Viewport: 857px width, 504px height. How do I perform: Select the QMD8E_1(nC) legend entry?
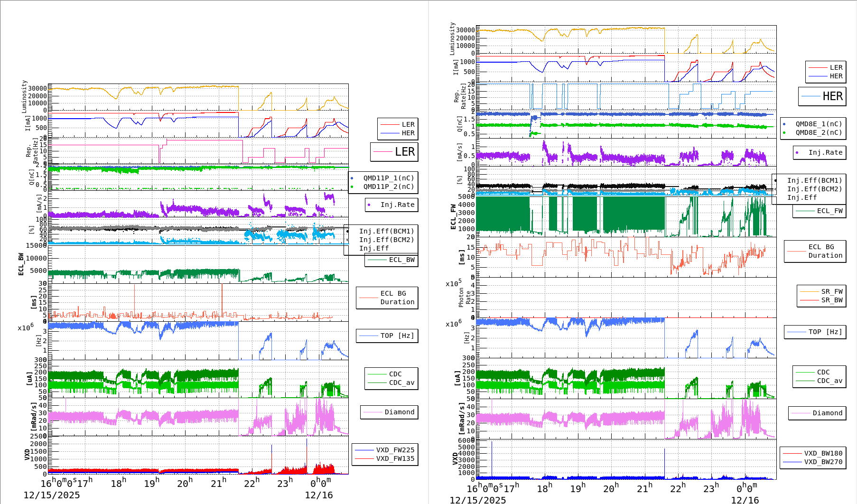click(819, 124)
